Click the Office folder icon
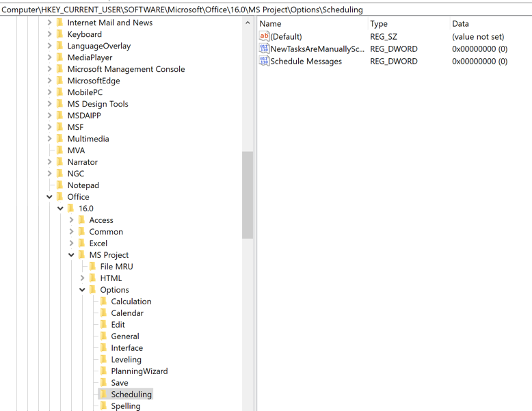This screenshot has width=532, height=411. (59, 196)
